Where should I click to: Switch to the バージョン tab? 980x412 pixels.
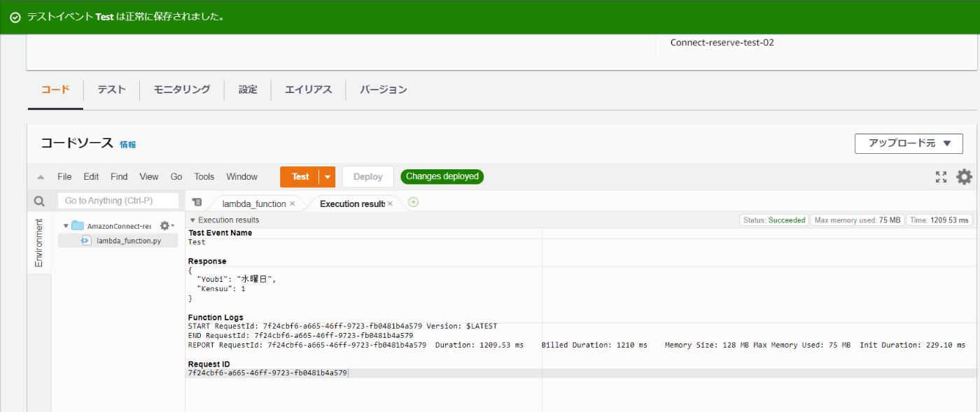(384, 90)
